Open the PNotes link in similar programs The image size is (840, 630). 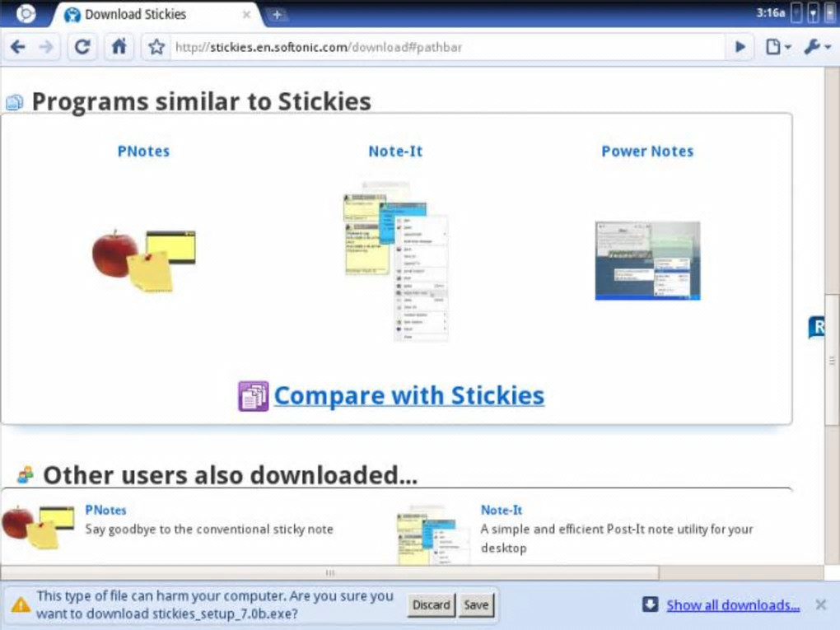click(143, 152)
